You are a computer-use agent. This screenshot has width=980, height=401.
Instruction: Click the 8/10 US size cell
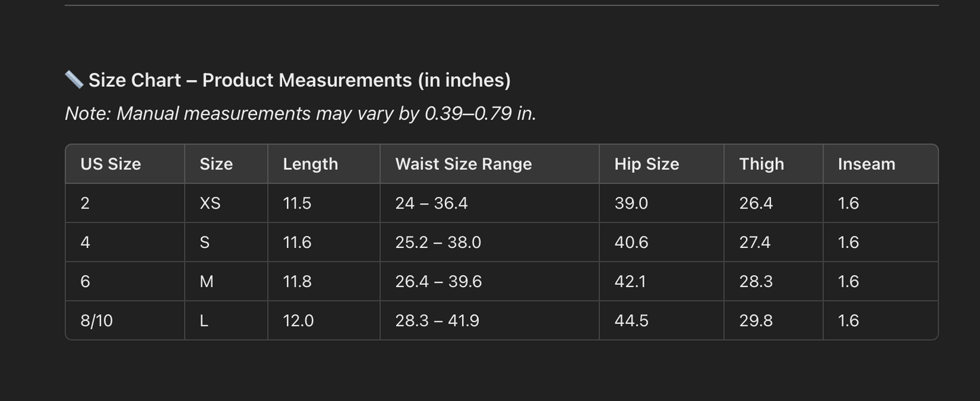96,320
